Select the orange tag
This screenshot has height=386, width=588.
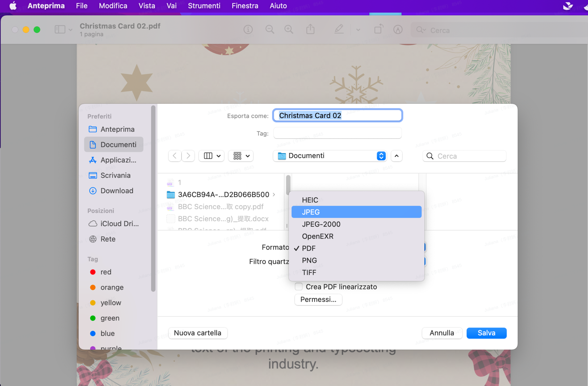[x=107, y=287]
